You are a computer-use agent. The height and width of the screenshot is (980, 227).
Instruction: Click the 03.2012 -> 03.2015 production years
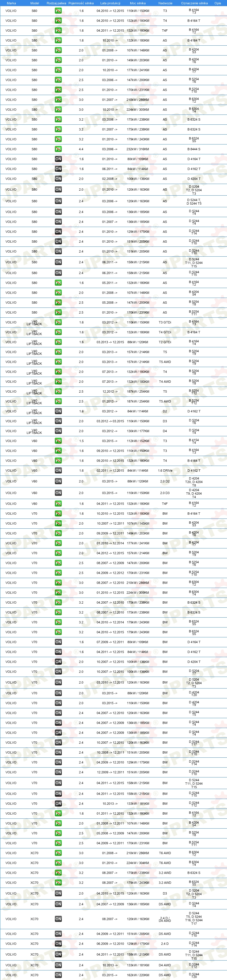110,421
